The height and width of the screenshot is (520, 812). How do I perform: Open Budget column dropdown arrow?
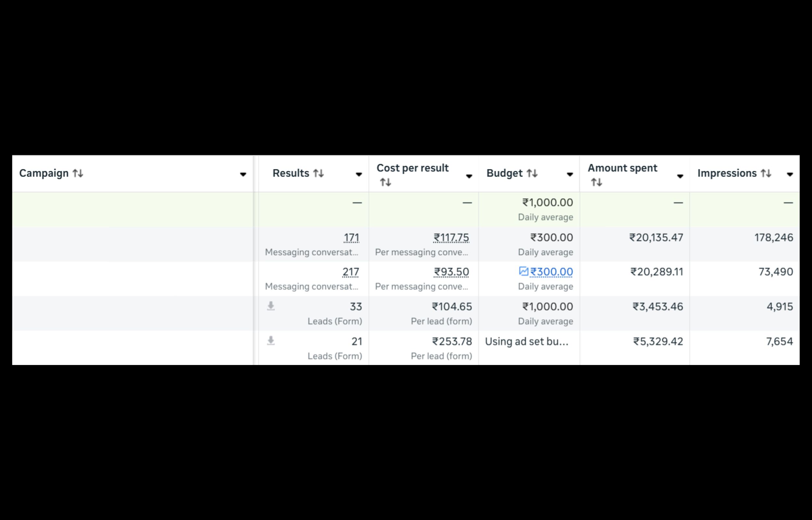pos(570,175)
